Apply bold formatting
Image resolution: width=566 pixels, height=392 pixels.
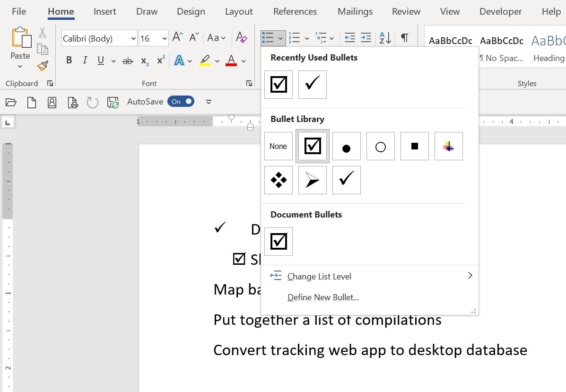click(x=69, y=60)
